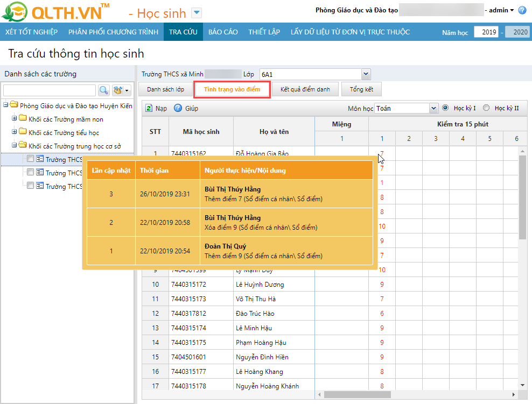Open the BÁO CÁO menu
The width and height of the screenshot is (532, 404).
coord(223,32)
